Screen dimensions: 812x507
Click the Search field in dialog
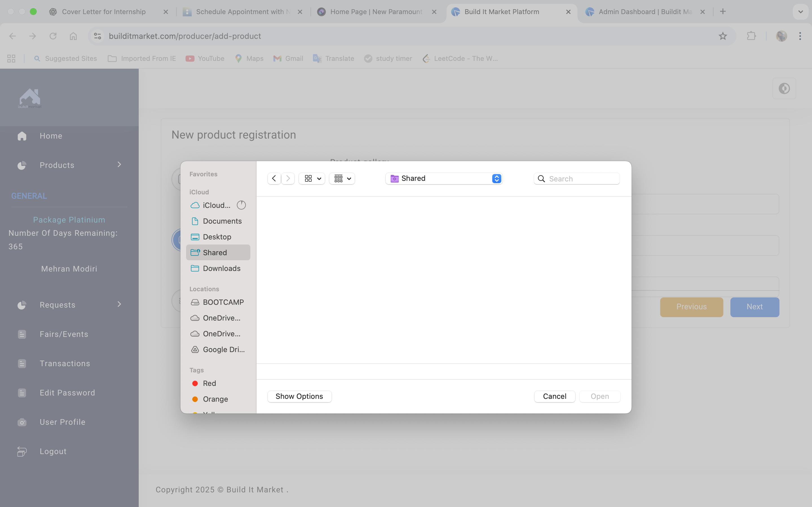coord(582,179)
